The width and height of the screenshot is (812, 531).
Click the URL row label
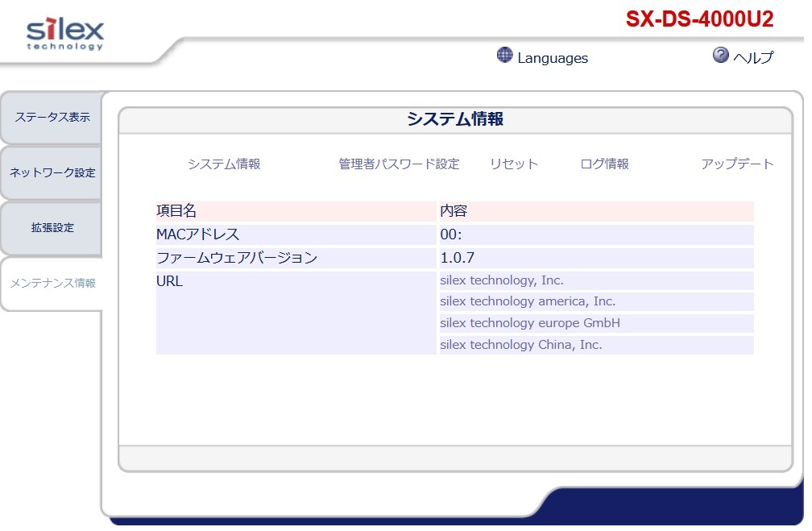[169, 281]
